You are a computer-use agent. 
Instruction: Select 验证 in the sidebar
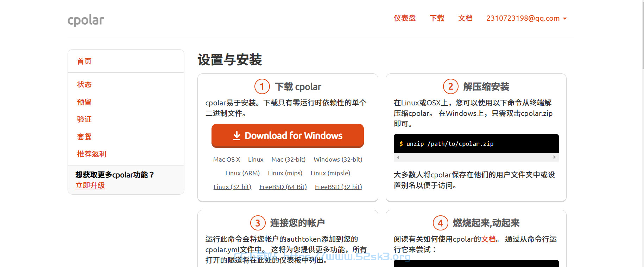(84, 119)
